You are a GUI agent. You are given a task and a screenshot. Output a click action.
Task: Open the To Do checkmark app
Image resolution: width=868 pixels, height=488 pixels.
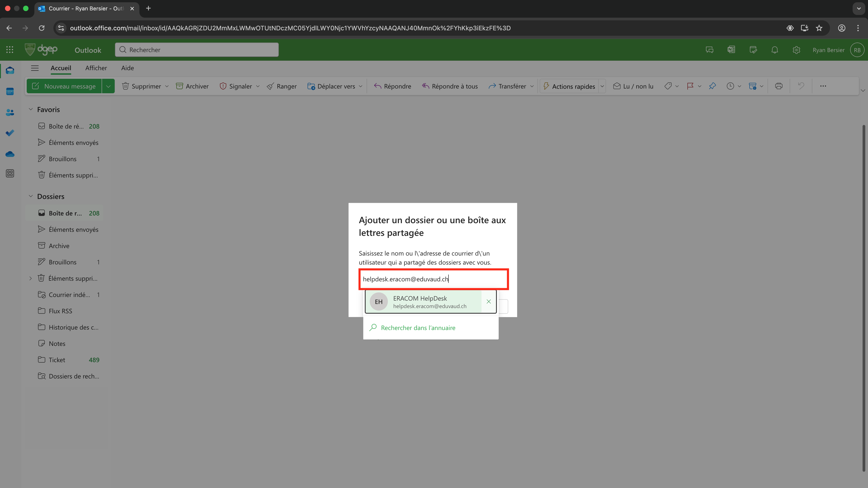(10, 133)
